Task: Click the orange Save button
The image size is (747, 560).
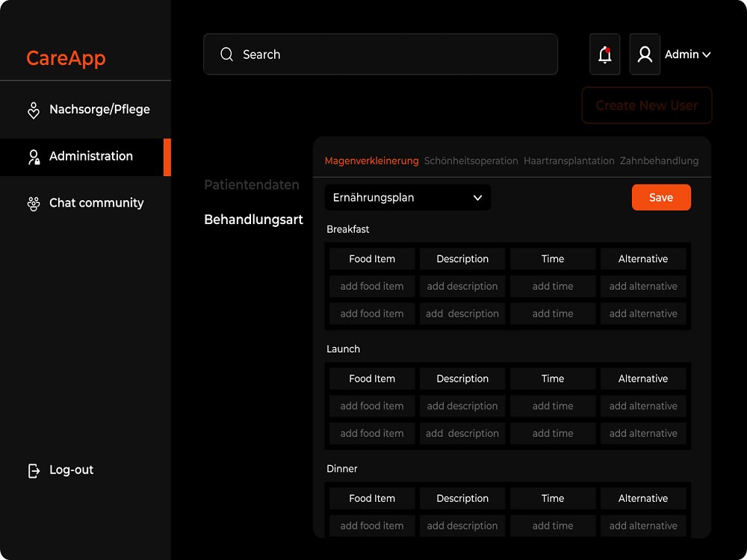Action: coord(661,198)
